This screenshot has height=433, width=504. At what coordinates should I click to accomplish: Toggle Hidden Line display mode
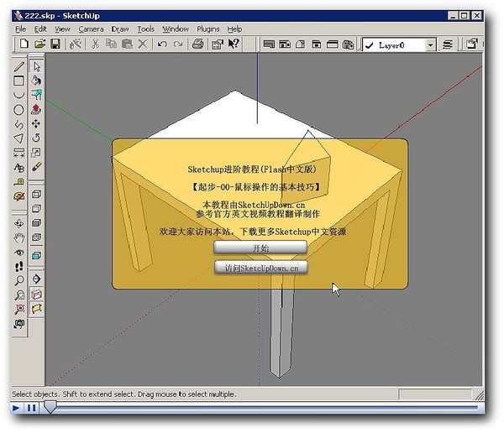click(36, 209)
